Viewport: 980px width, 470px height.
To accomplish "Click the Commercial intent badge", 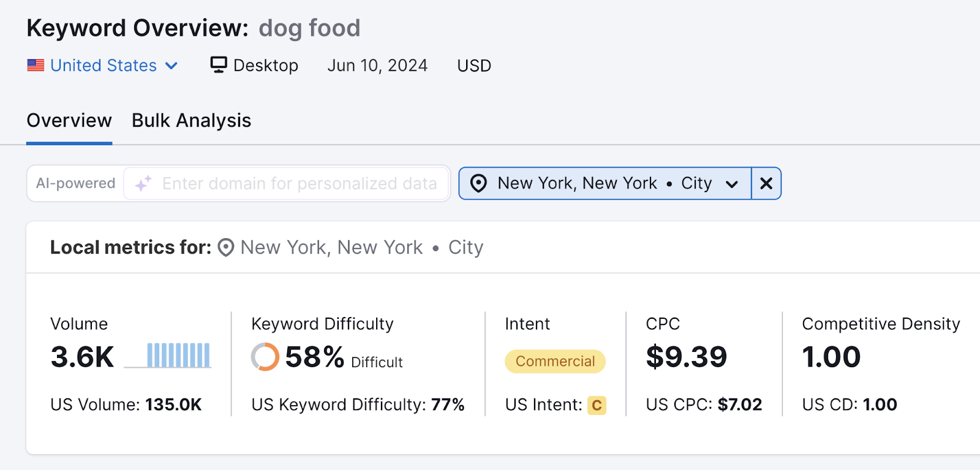I will click(554, 361).
